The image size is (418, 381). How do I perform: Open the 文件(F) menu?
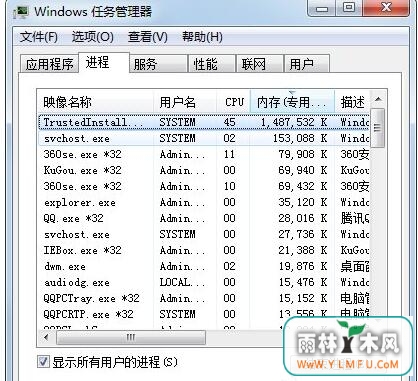tap(39, 37)
